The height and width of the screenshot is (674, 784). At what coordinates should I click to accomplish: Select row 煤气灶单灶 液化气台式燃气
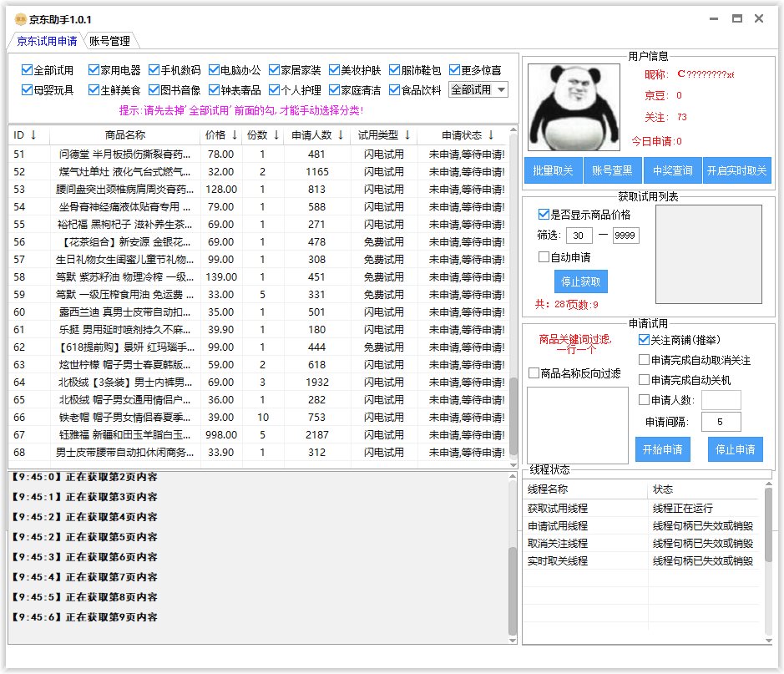pyautogui.click(x=259, y=171)
